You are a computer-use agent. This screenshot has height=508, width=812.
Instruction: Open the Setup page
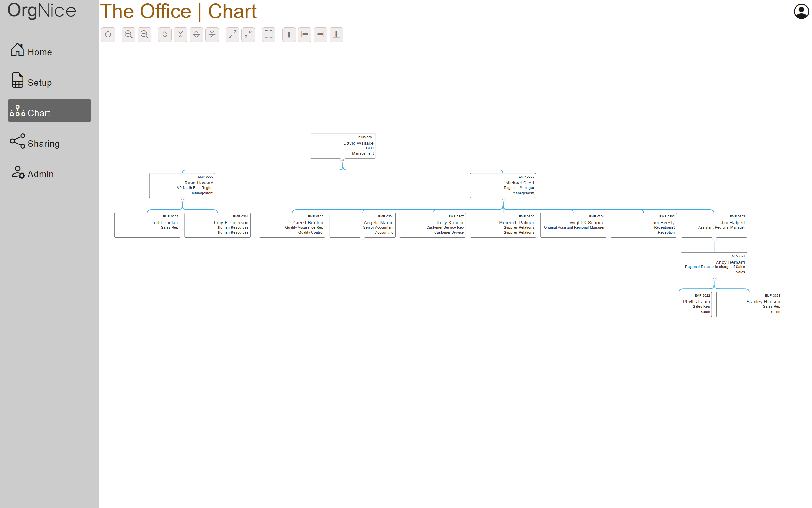tap(49, 80)
